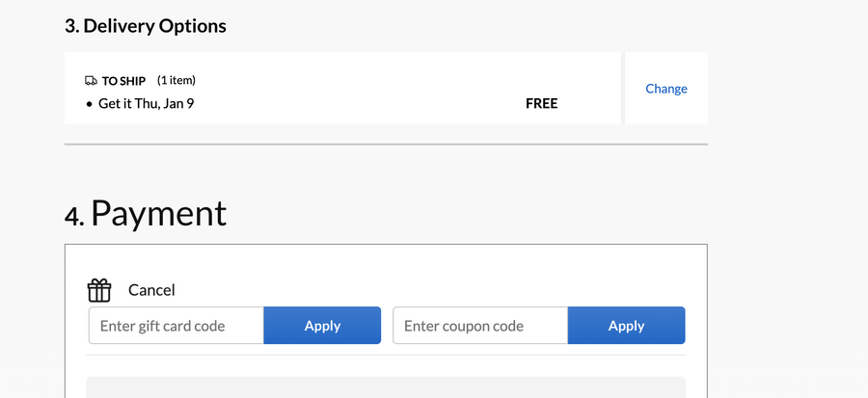The width and height of the screenshot is (868, 398).
Task: Apply the coupon code
Action: [626, 326]
